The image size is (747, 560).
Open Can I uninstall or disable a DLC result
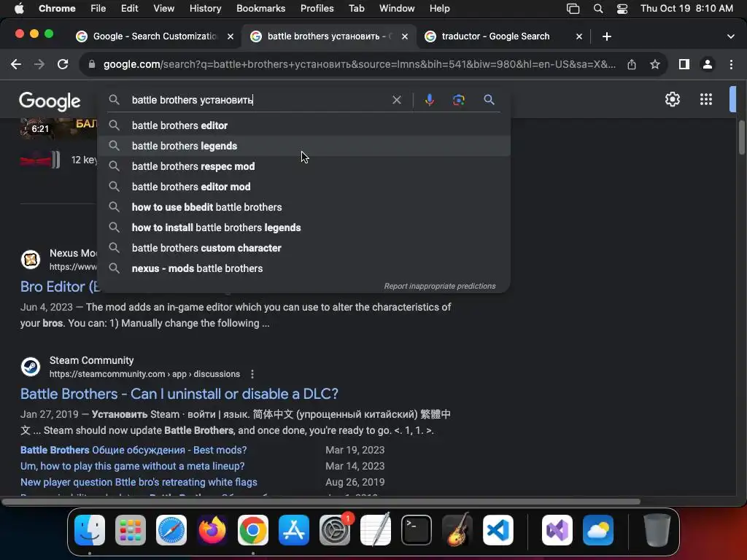[179, 394]
